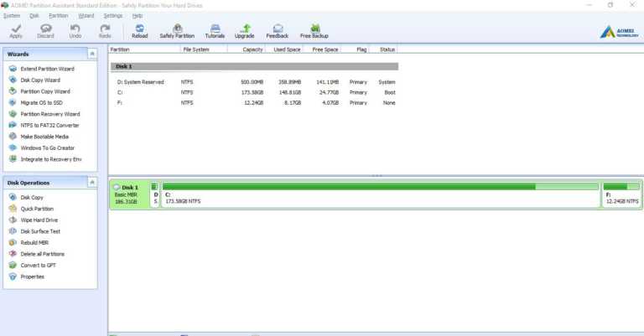Screen dimensions: 644x336
Task: Collapse the Disk Operations panel
Action: pos(92,182)
